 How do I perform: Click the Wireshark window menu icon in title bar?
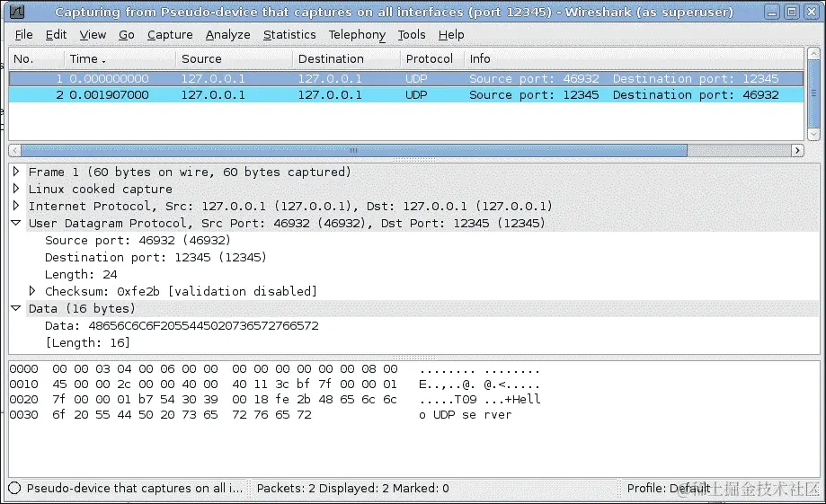pyautogui.click(x=17, y=12)
